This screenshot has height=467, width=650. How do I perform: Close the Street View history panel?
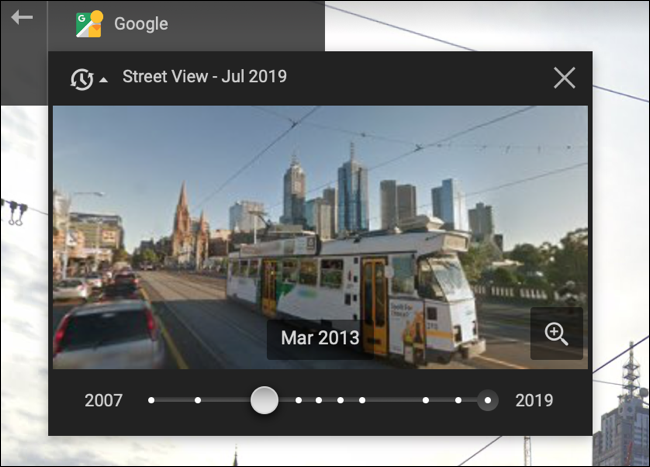coord(564,78)
